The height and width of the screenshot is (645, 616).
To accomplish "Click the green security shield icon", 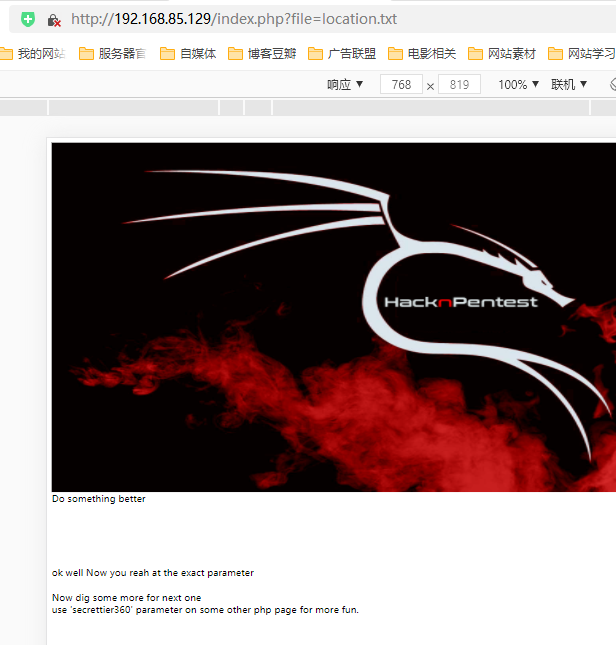I will pos(28,19).
